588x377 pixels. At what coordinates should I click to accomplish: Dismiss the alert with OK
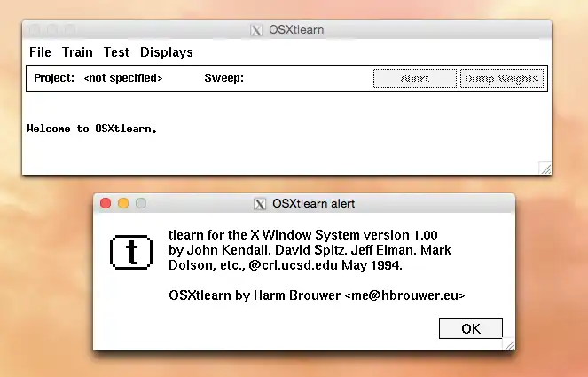tap(470, 329)
